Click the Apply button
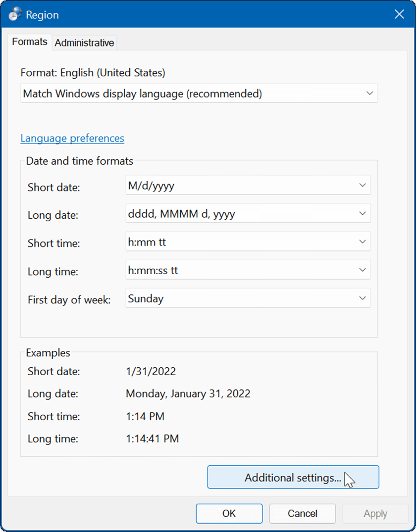 pyautogui.click(x=375, y=514)
